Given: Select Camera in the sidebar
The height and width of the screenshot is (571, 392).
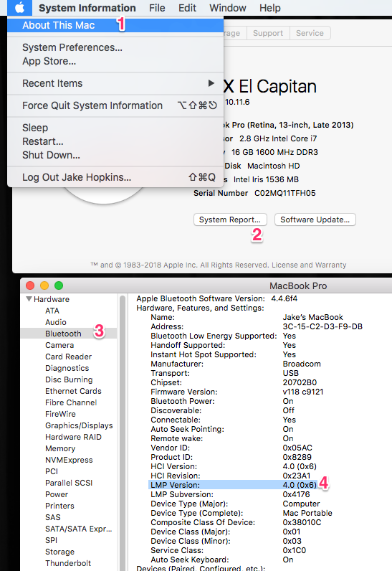Looking at the screenshot, I should tap(59, 345).
